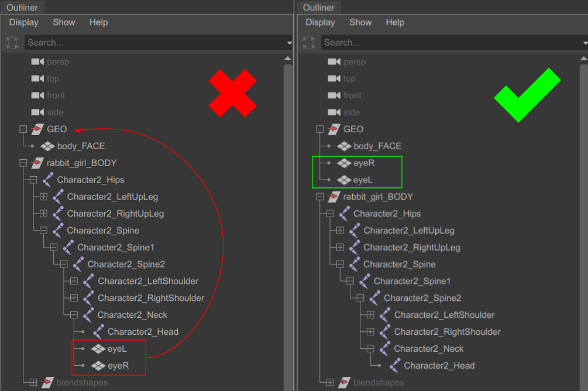The image size is (588, 391).
Task: Expand blendshapes group in right outliner
Action: [330, 382]
